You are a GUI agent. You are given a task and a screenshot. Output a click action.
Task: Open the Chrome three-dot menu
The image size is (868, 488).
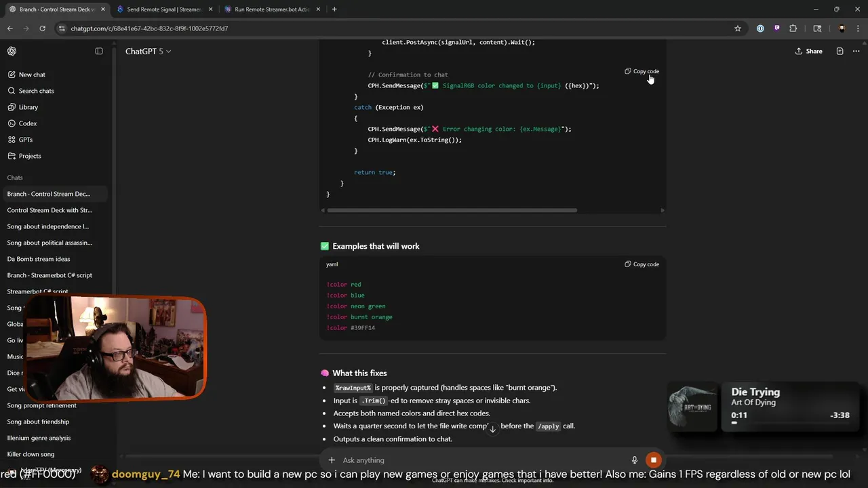click(x=858, y=28)
